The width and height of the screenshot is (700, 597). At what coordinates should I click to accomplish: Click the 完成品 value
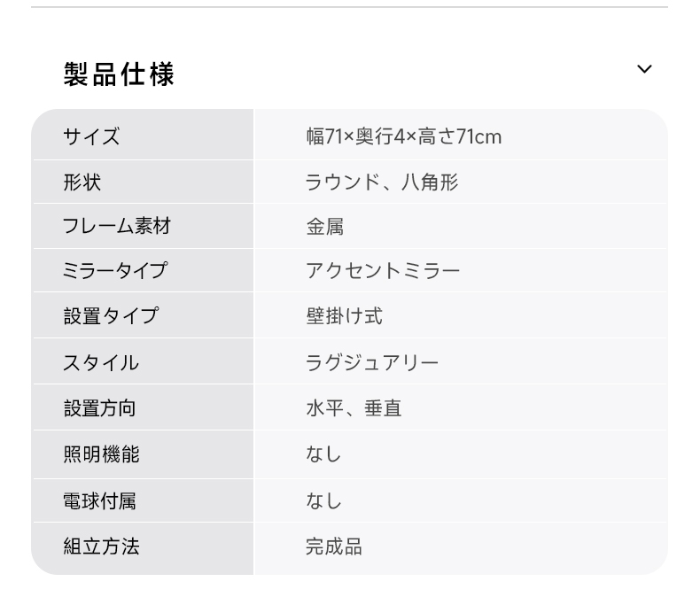334,547
